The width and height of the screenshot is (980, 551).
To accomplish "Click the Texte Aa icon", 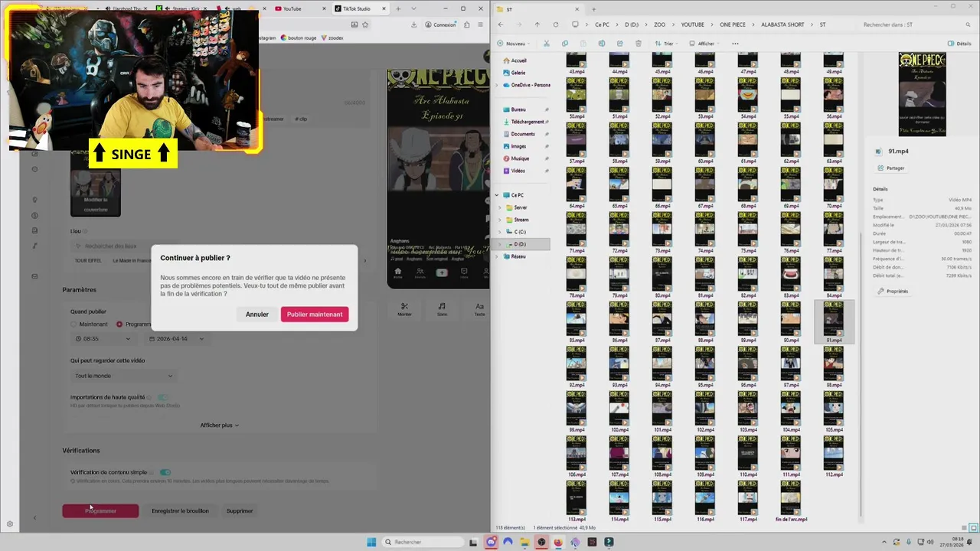I will [x=479, y=308].
